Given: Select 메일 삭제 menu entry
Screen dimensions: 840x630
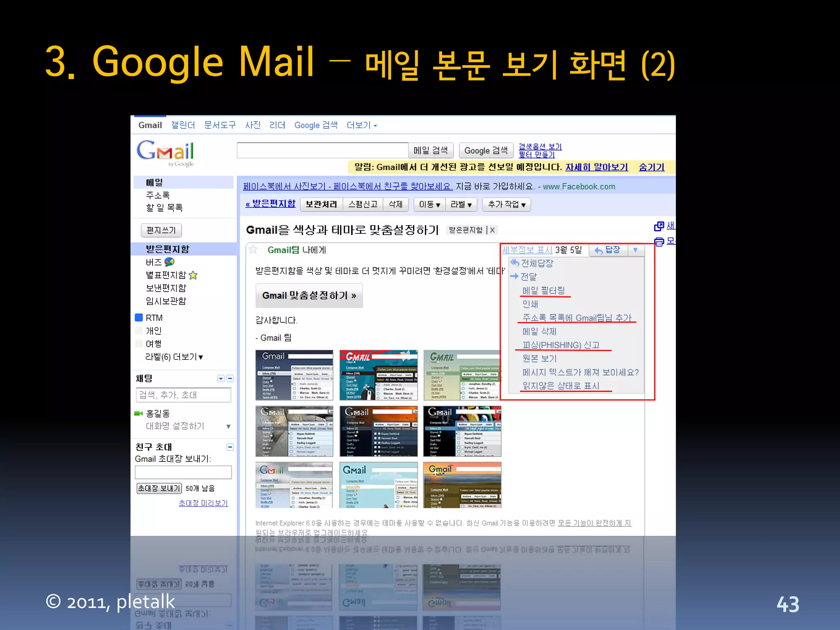Looking at the screenshot, I should [x=539, y=331].
